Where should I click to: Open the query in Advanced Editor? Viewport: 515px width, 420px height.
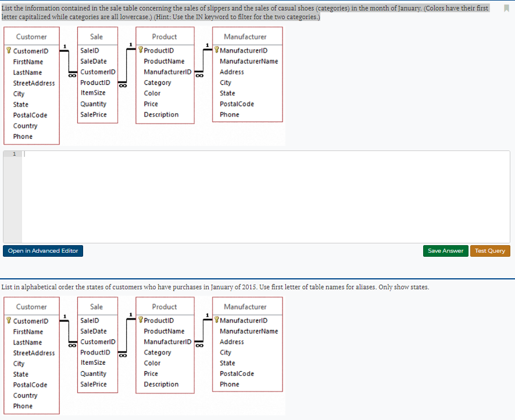point(43,251)
